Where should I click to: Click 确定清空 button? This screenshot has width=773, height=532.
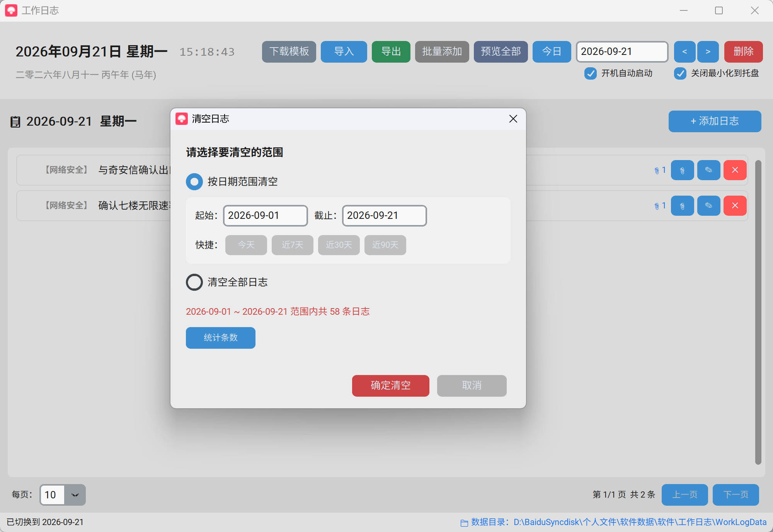(x=391, y=386)
